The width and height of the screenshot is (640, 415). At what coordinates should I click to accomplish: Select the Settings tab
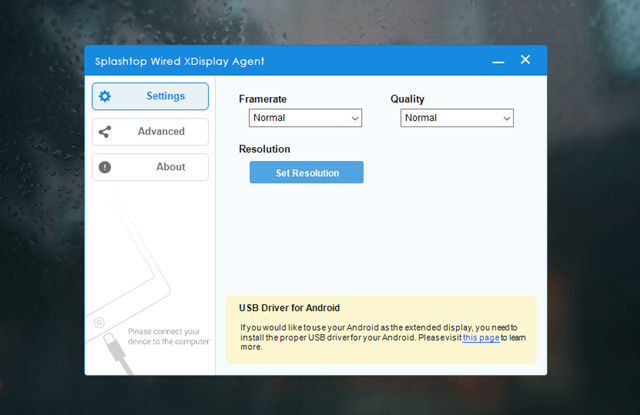[x=150, y=96]
